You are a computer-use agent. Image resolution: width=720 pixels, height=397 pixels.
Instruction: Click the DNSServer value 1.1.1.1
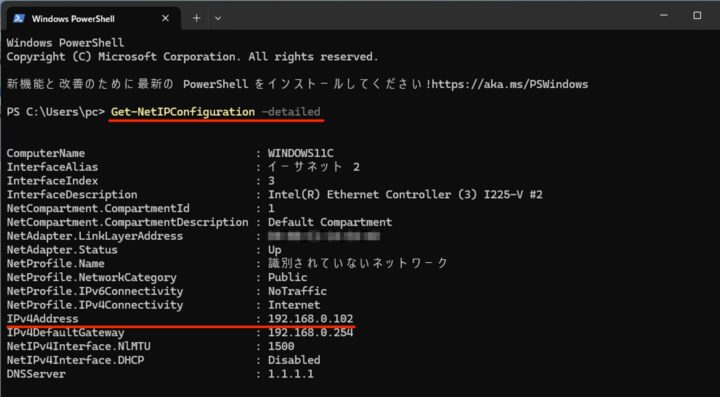tap(291, 374)
